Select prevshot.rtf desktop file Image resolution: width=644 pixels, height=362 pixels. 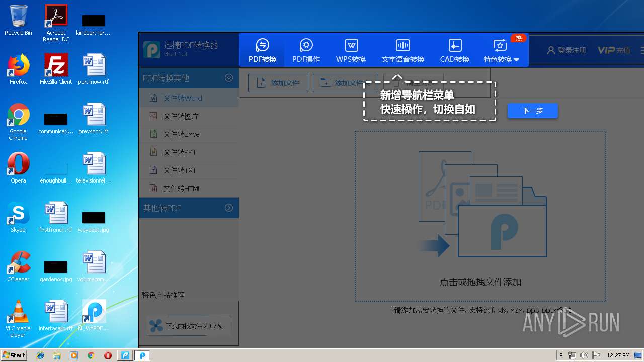94,119
